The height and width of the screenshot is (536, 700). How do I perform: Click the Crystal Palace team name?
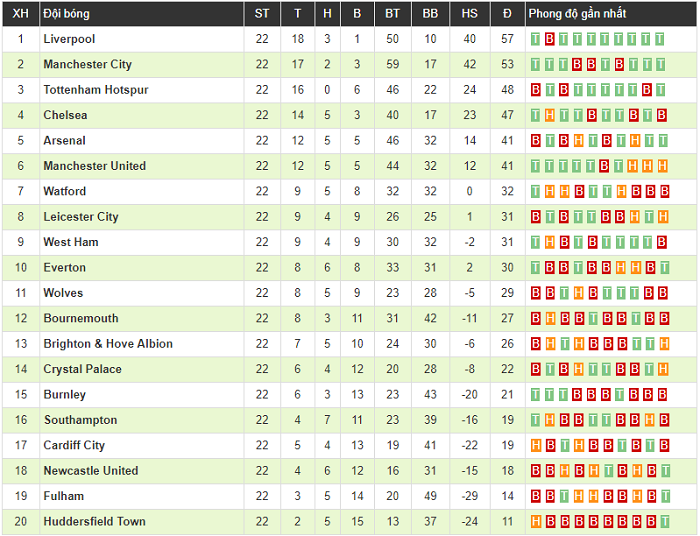tap(82, 369)
